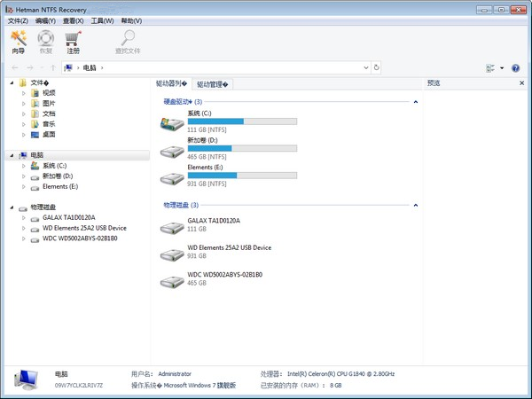
Task: Open the 工具(W) menu
Action: [x=102, y=21]
